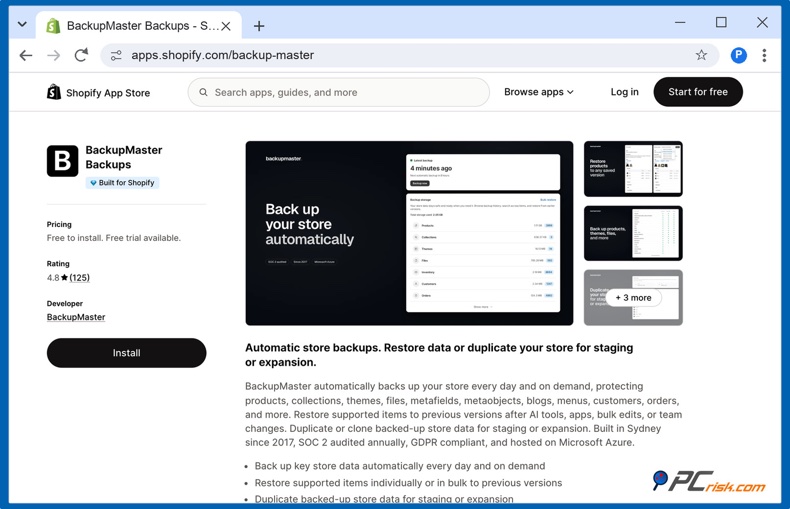The height and width of the screenshot is (509, 790).
Task: Click the Install button
Action: (126, 353)
